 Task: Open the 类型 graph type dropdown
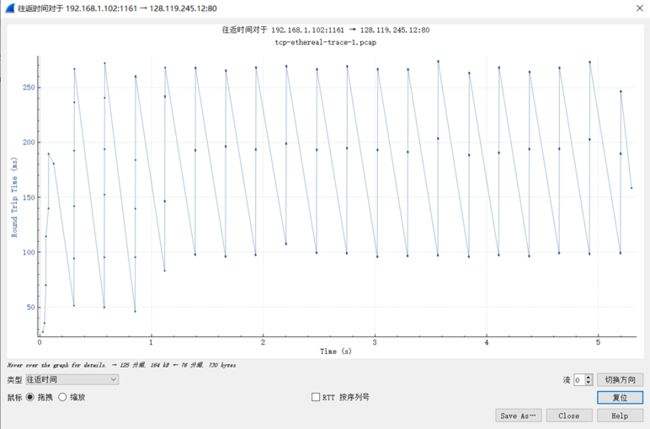tap(72, 379)
